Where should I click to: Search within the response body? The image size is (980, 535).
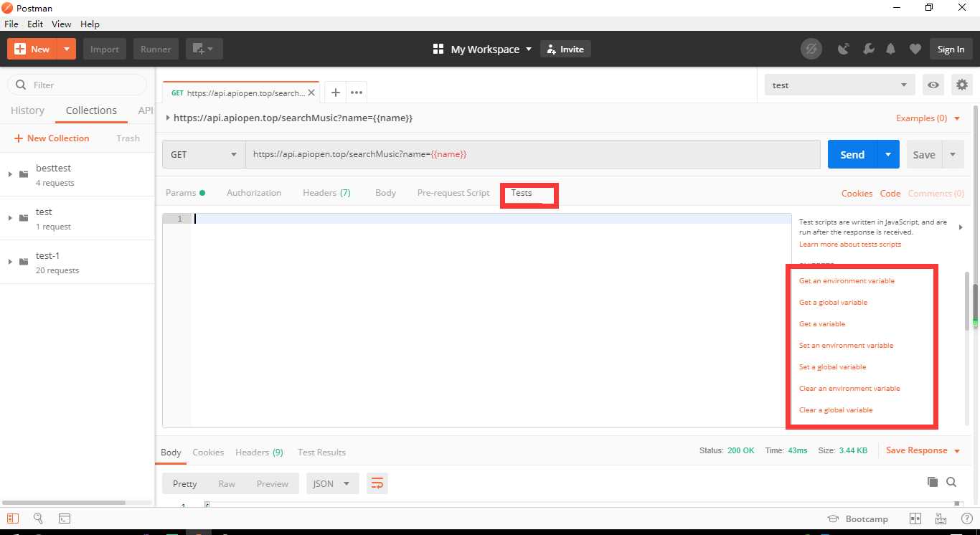[951, 482]
